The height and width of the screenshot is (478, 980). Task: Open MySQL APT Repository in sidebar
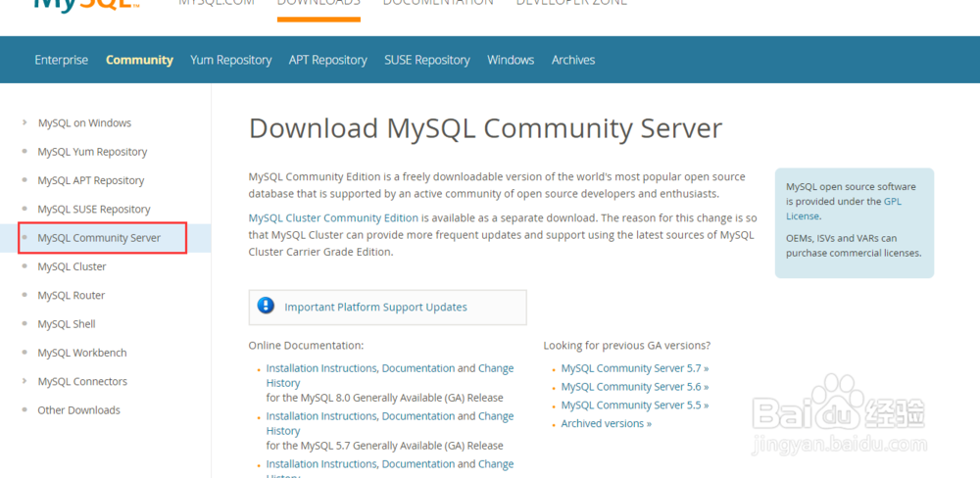click(x=90, y=180)
